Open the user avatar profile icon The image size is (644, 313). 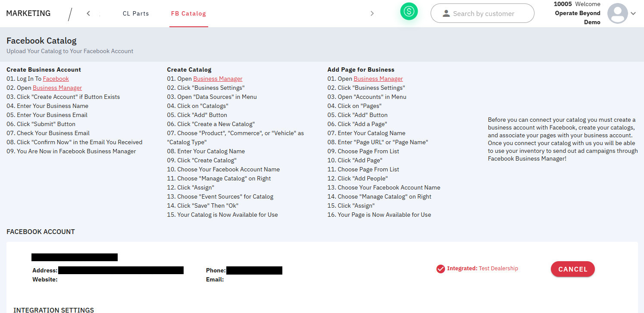coord(617,13)
